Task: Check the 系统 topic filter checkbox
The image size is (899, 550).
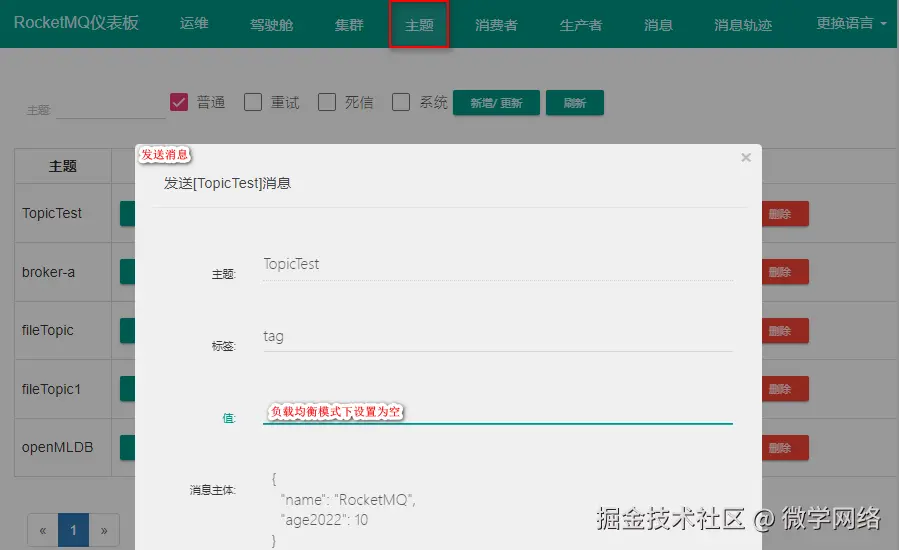Action: click(x=401, y=102)
